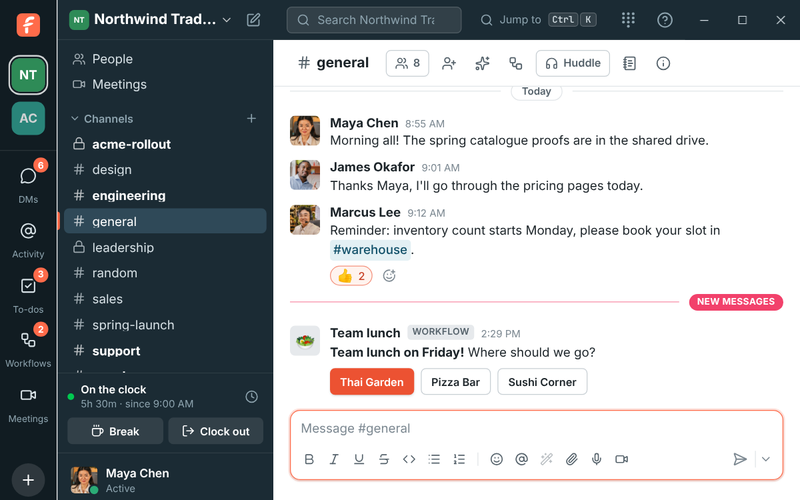Open the spring-launch channel

point(165,325)
